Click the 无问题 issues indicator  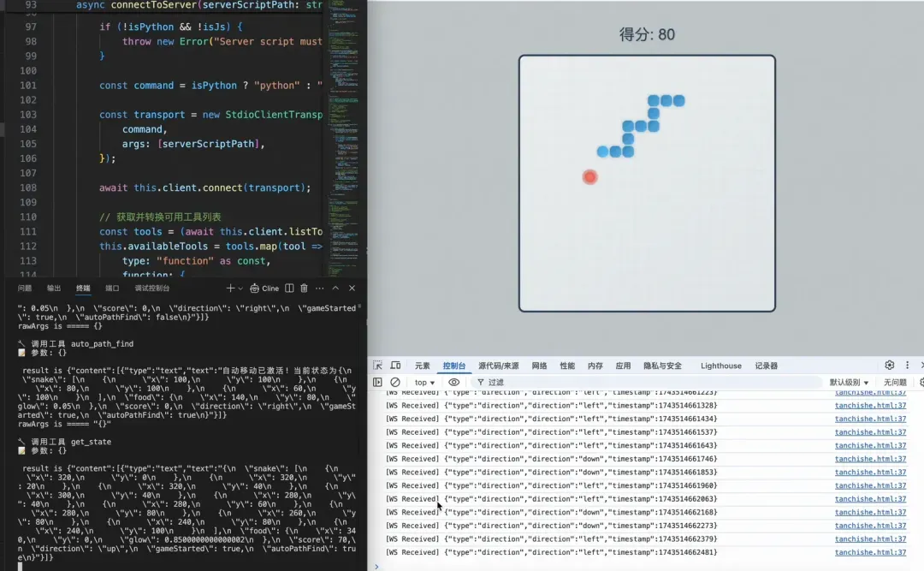coord(895,383)
